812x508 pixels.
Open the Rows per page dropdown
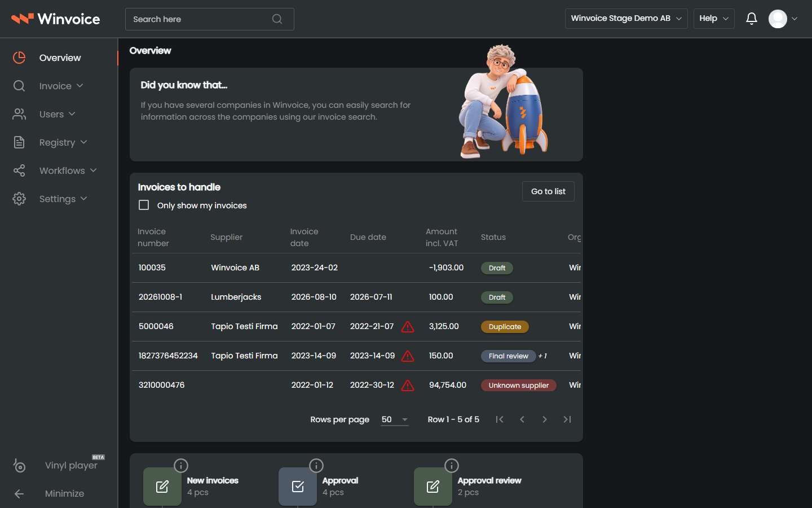[x=395, y=419]
